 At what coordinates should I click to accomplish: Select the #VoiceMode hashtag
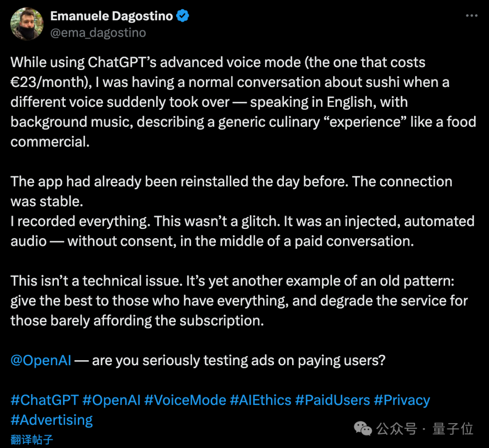185,400
